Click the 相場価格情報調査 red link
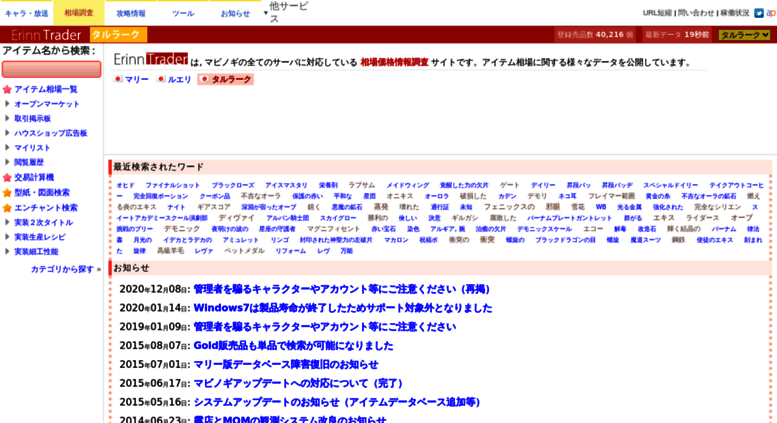The height and width of the screenshot is (423, 777). click(394, 62)
